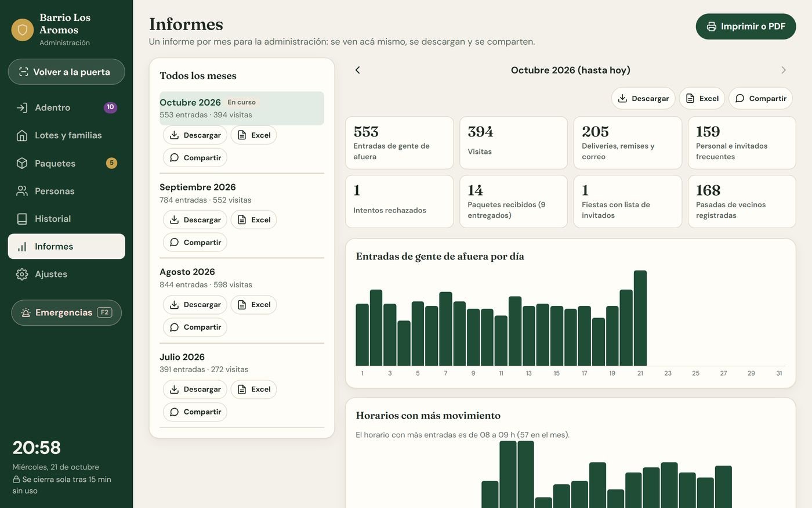
Task: Export Octubre 2026 to Excel in the list
Action: click(x=253, y=135)
